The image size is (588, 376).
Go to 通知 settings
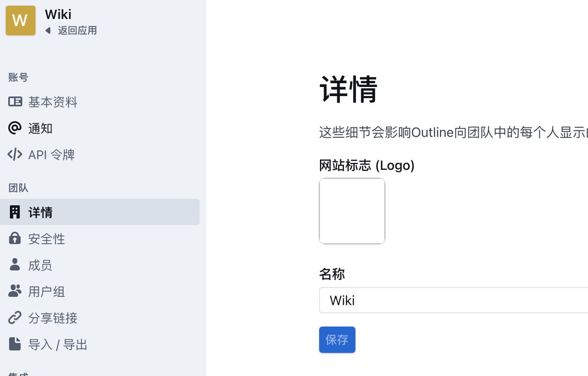(x=40, y=128)
